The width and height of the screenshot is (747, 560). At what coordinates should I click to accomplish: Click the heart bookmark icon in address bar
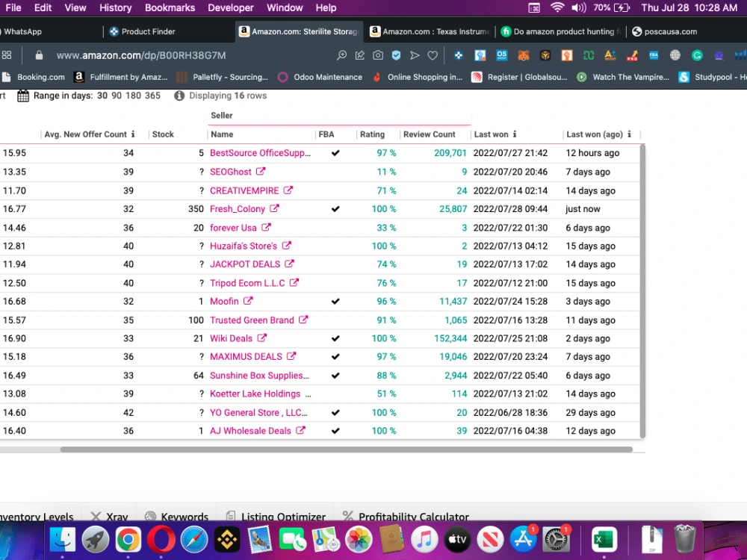pos(433,55)
